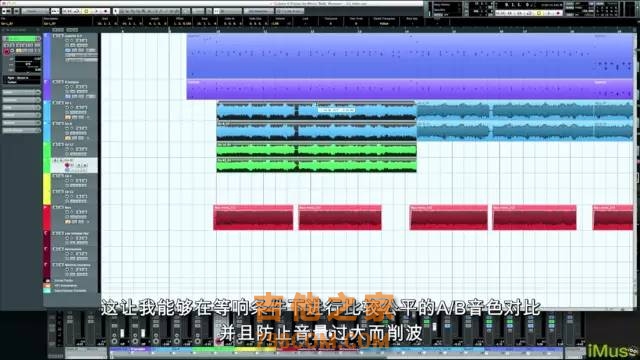The height and width of the screenshot is (360, 640).
Task: Click the first green guitar audio event
Action: [316, 150]
